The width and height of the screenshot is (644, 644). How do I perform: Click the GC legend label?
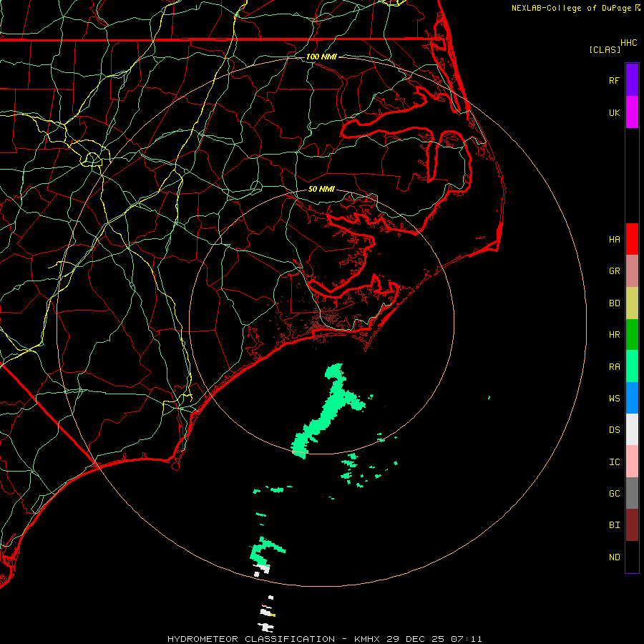(x=614, y=493)
